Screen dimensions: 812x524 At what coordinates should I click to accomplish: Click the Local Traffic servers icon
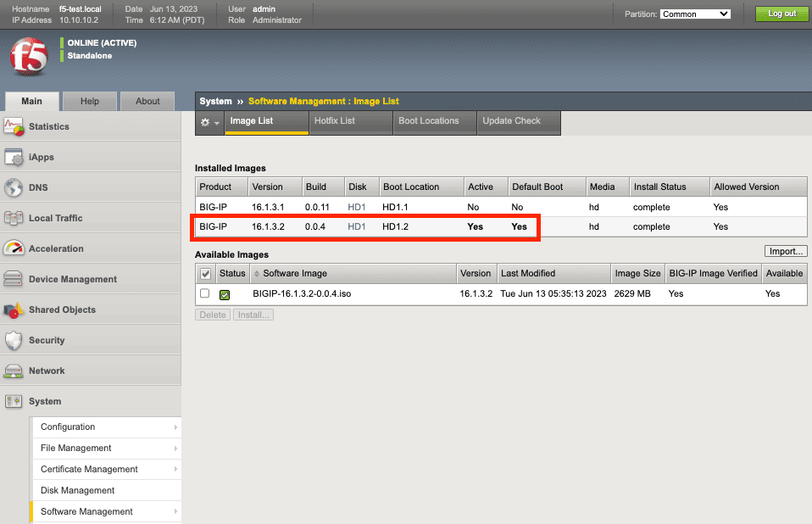click(14, 218)
